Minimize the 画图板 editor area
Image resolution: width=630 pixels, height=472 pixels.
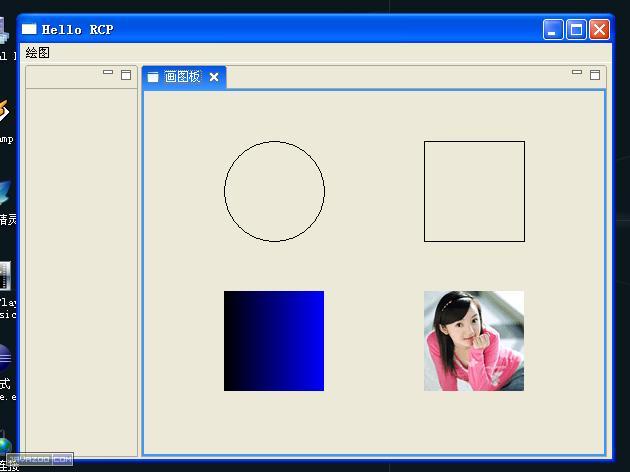point(577,72)
